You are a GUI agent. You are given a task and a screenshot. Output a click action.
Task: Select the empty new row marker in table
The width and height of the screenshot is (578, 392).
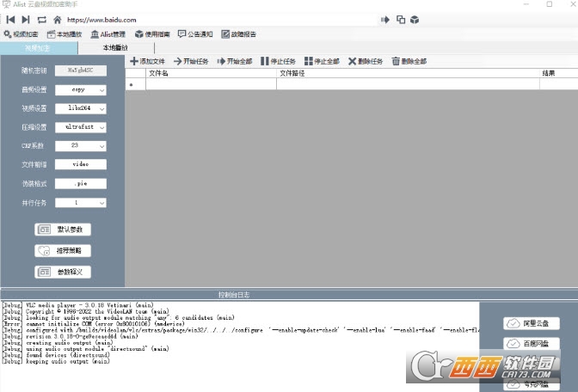[135, 84]
